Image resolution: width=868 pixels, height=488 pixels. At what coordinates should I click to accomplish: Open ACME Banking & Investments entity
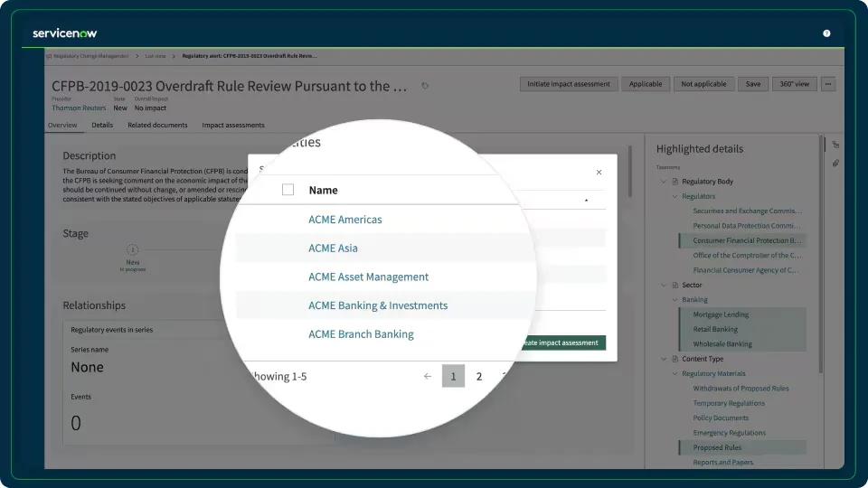(378, 305)
